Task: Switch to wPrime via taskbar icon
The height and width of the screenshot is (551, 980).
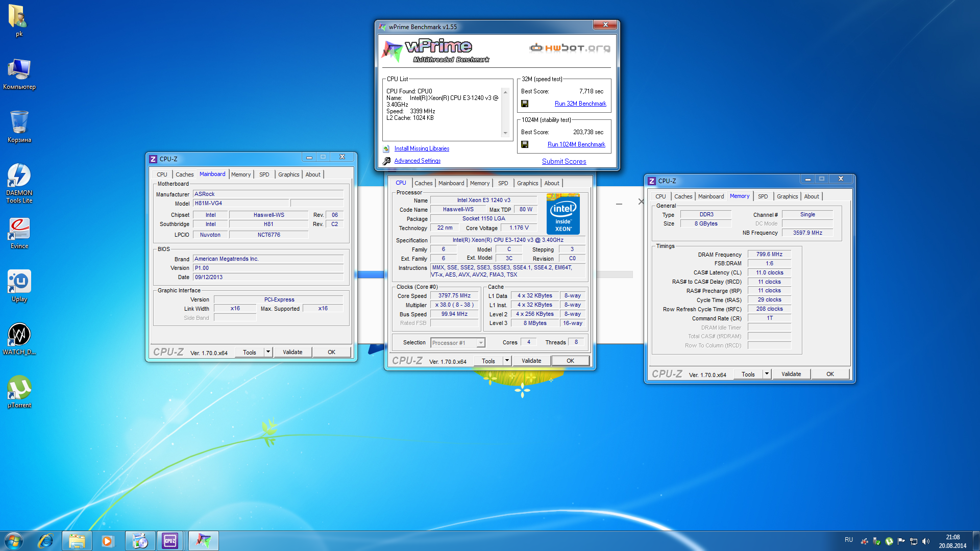Action: [204, 541]
